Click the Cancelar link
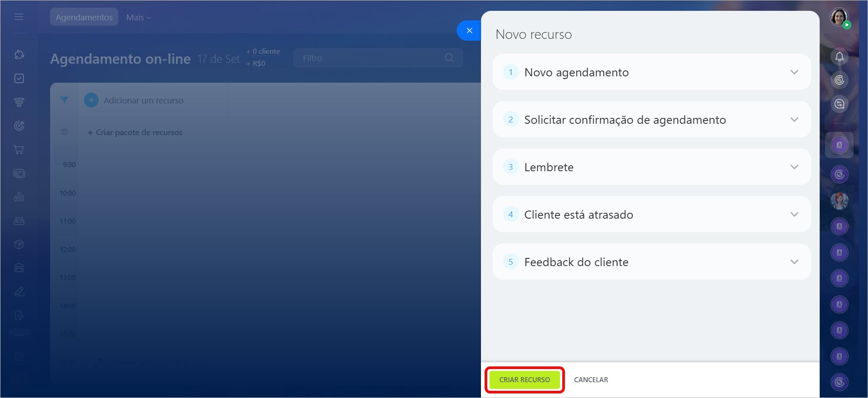Viewport: 868px width, 398px height. click(x=591, y=380)
